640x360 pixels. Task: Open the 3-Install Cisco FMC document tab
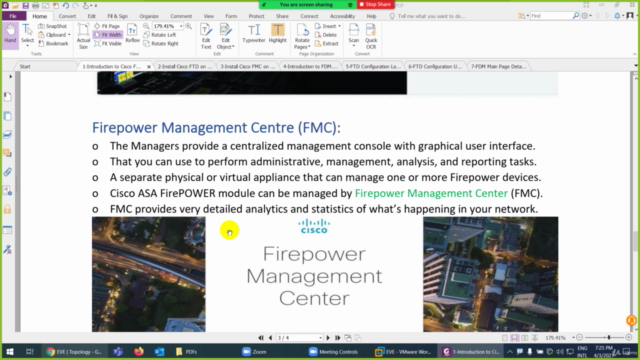(x=248, y=66)
